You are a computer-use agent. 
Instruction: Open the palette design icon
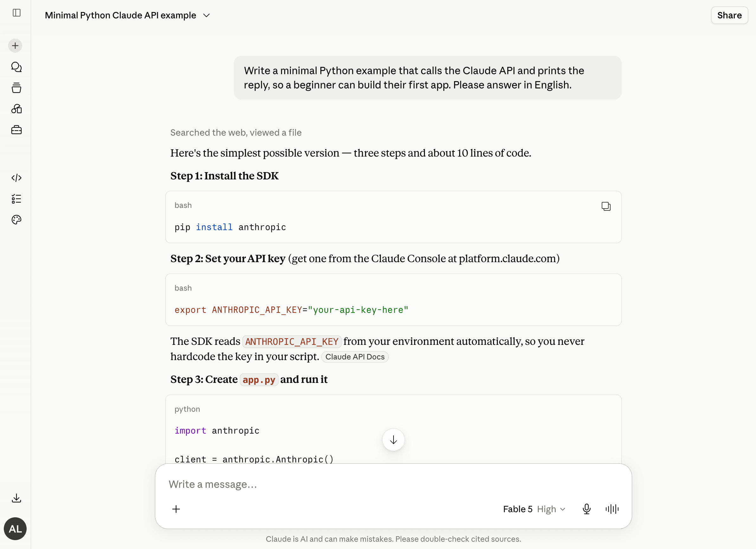[x=16, y=219]
